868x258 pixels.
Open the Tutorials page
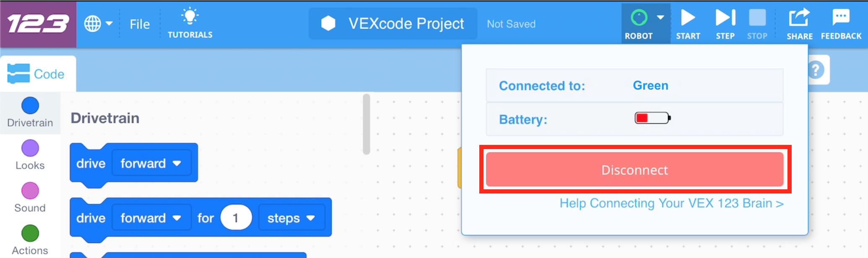pos(190,23)
